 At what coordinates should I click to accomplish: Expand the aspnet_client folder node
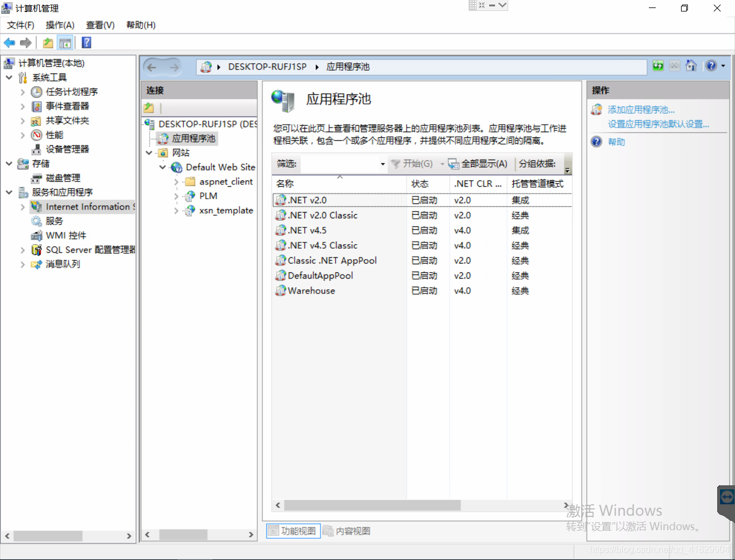[x=176, y=181]
